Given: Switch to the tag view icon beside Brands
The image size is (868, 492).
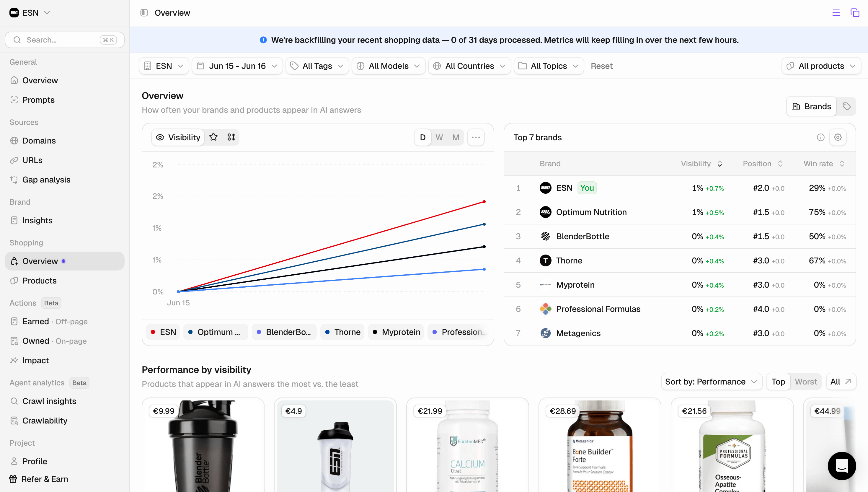Looking at the screenshot, I should [x=846, y=106].
